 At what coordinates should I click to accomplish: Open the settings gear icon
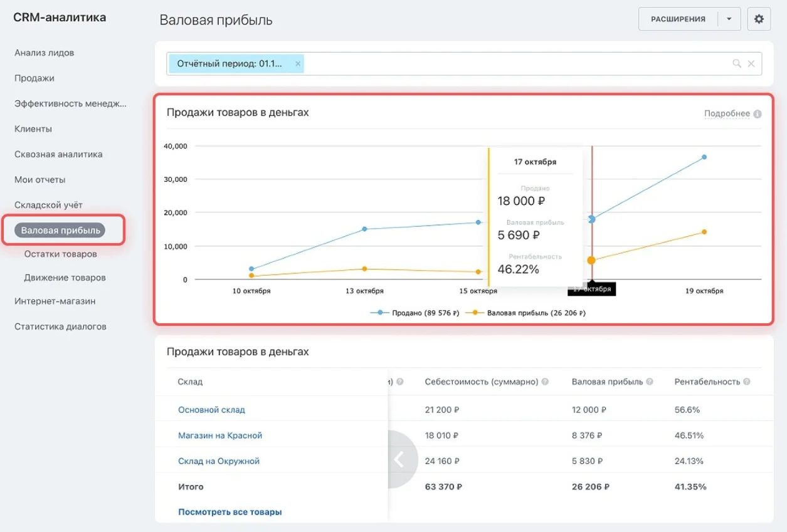(x=759, y=19)
